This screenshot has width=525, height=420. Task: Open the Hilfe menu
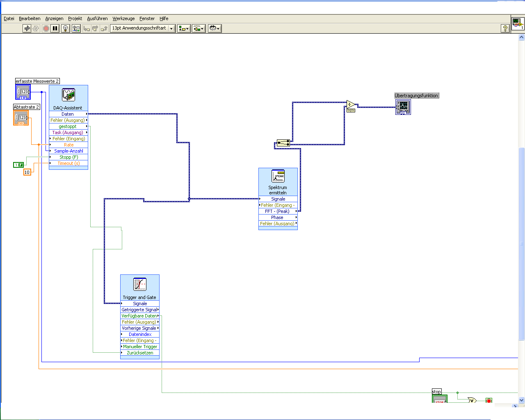(164, 18)
